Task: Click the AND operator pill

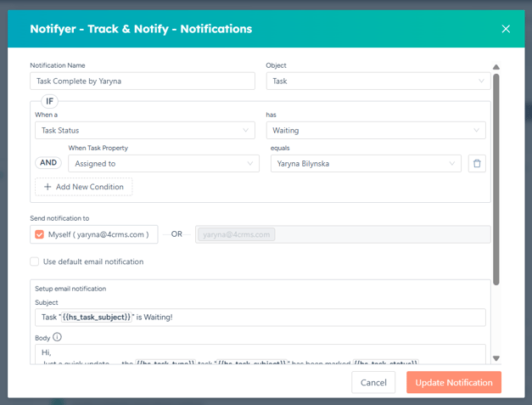Action: pos(48,163)
